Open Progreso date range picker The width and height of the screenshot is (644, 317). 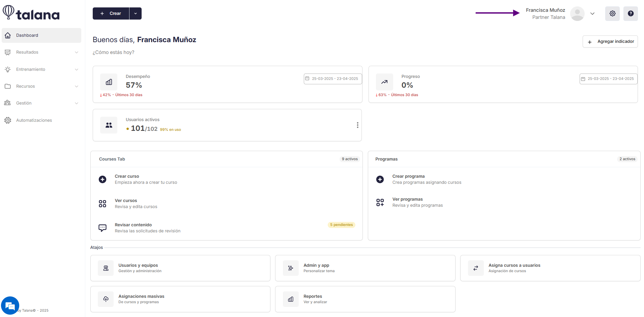609,79
